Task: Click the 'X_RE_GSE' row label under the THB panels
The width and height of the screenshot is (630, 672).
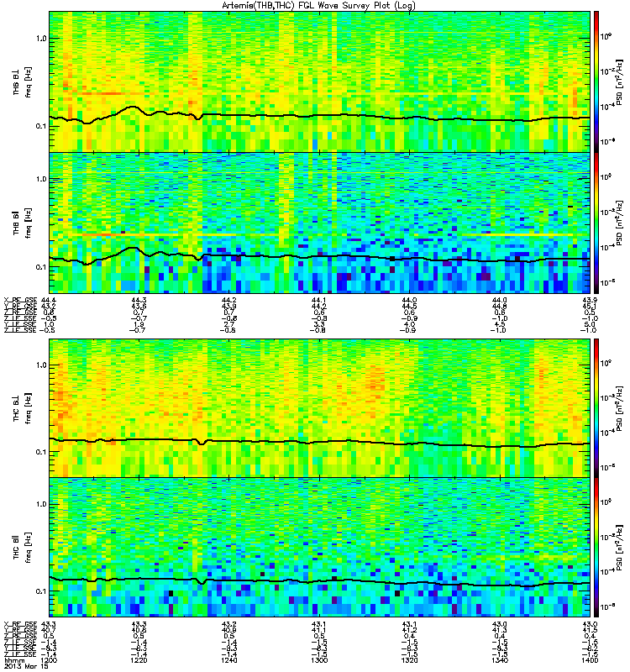Action: [x=20, y=300]
